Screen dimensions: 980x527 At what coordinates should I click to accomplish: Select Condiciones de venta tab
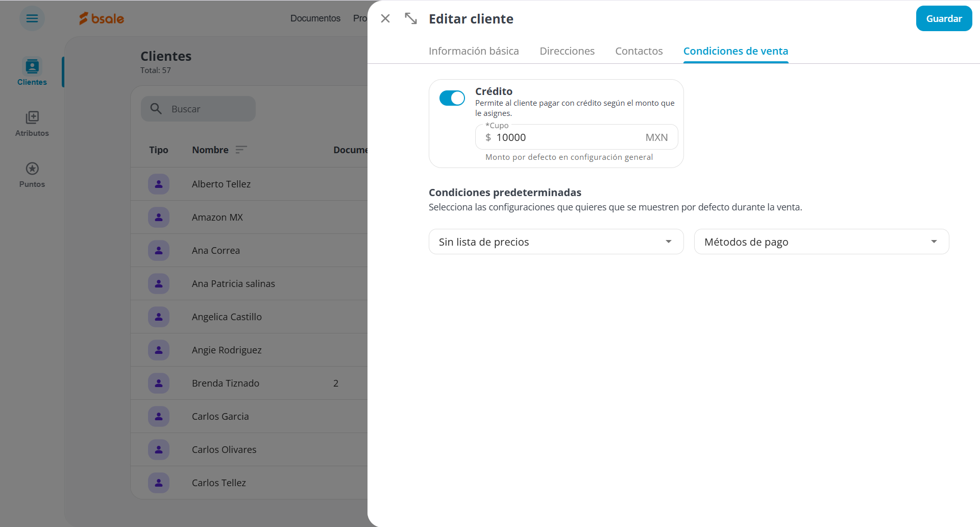[736, 51]
